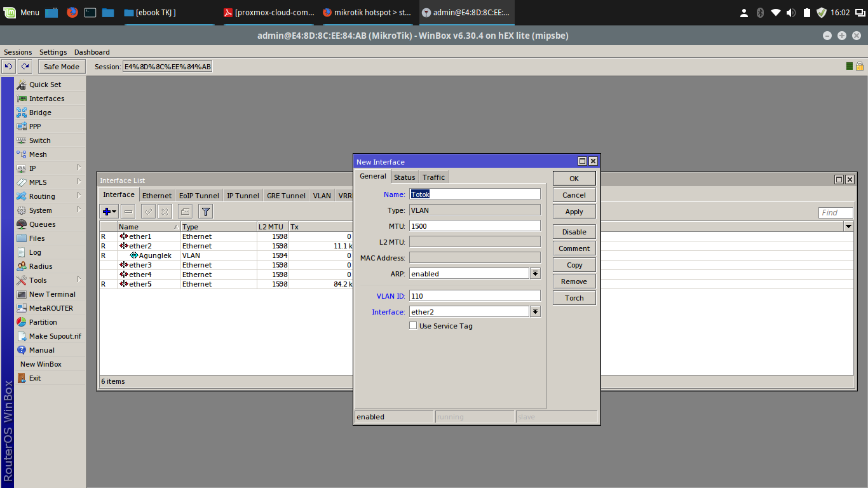The width and height of the screenshot is (868, 488).
Task: Click the VLAN ID field showing 110
Action: point(475,295)
